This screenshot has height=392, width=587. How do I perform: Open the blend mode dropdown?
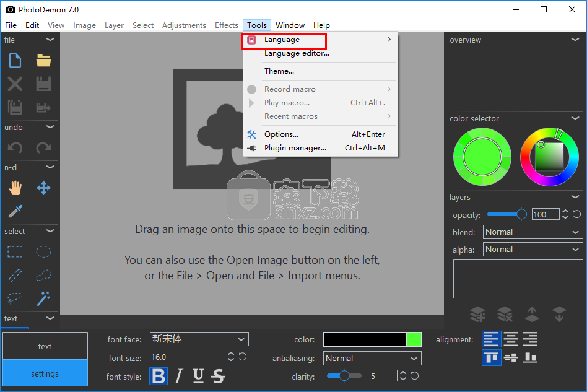point(533,232)
